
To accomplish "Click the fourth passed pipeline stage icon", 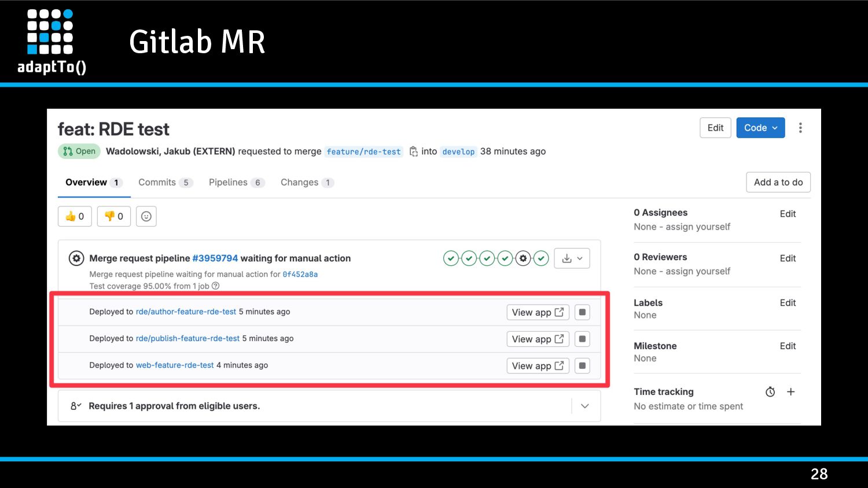I will [x=505, y=258].
